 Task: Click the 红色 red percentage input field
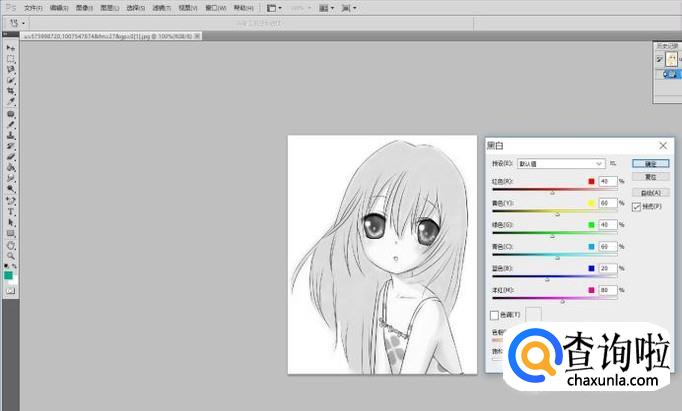pos(606,181)
